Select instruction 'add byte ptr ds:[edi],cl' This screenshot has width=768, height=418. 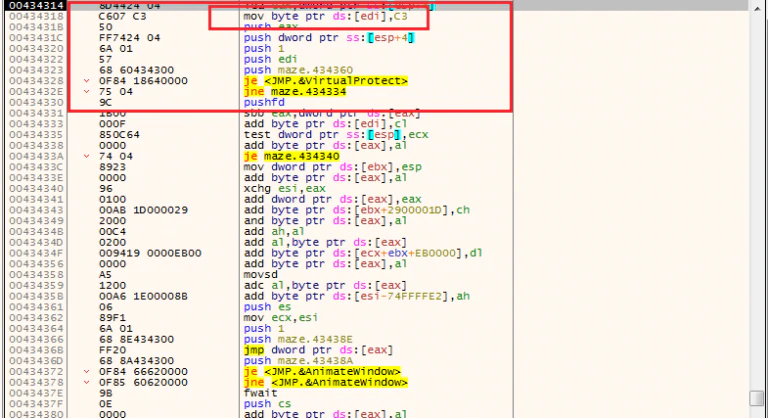pyautogui.click(x=325, y=124)
